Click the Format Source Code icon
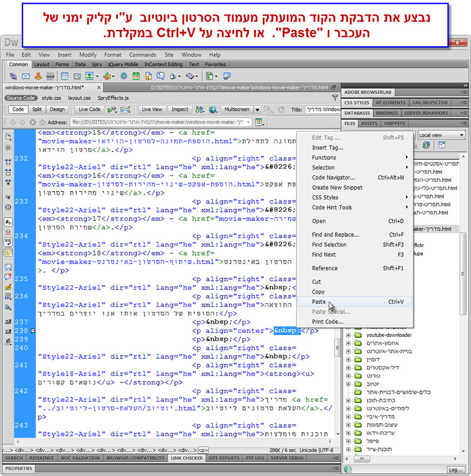The image size is (471, 476). 8,342
